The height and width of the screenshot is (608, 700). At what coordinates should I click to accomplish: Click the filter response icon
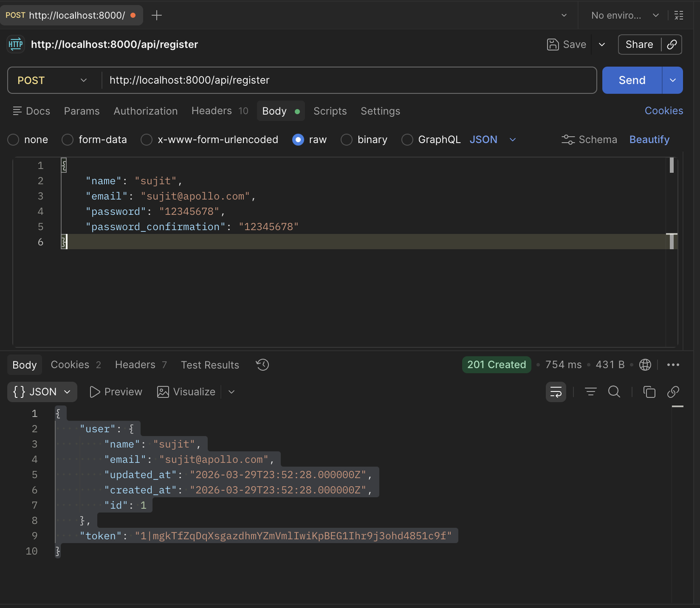(591, 392)
